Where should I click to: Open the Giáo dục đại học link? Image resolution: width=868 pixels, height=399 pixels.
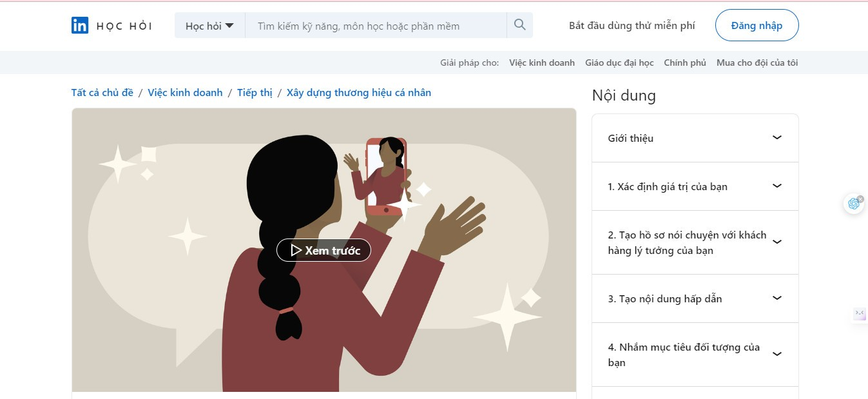pyautogui.click(x=619, y=63)
